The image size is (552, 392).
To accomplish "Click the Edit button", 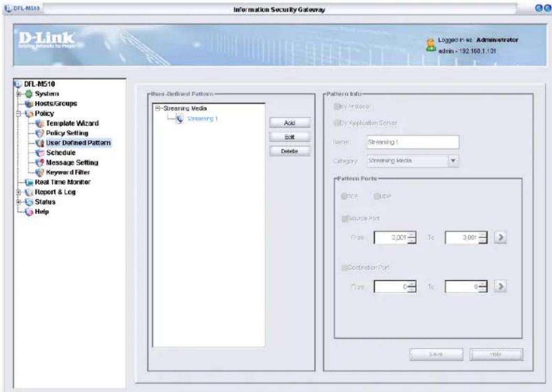I will 290,137.
